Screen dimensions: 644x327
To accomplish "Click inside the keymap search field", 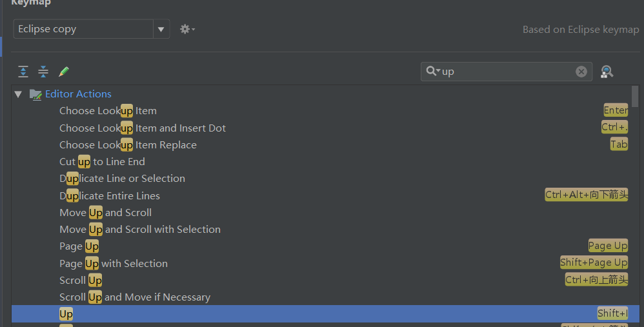I will coord(503,72).
